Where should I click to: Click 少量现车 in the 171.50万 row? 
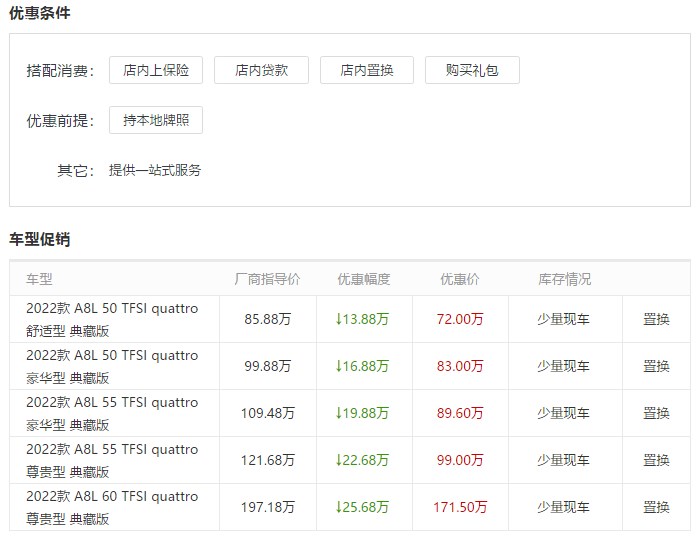[563, 507]
